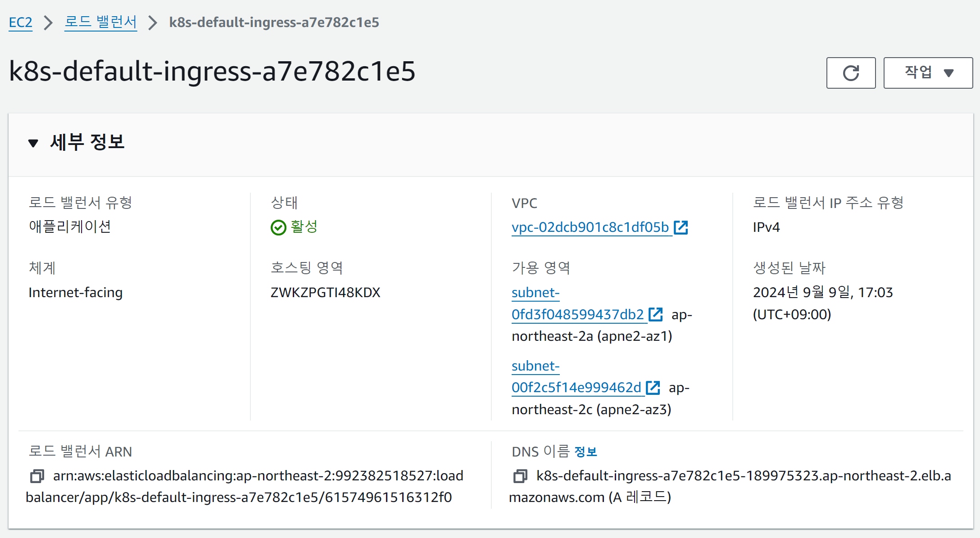
Task: Open subnet-00f2c5f14e999462d link
Action: click(576, 388)
